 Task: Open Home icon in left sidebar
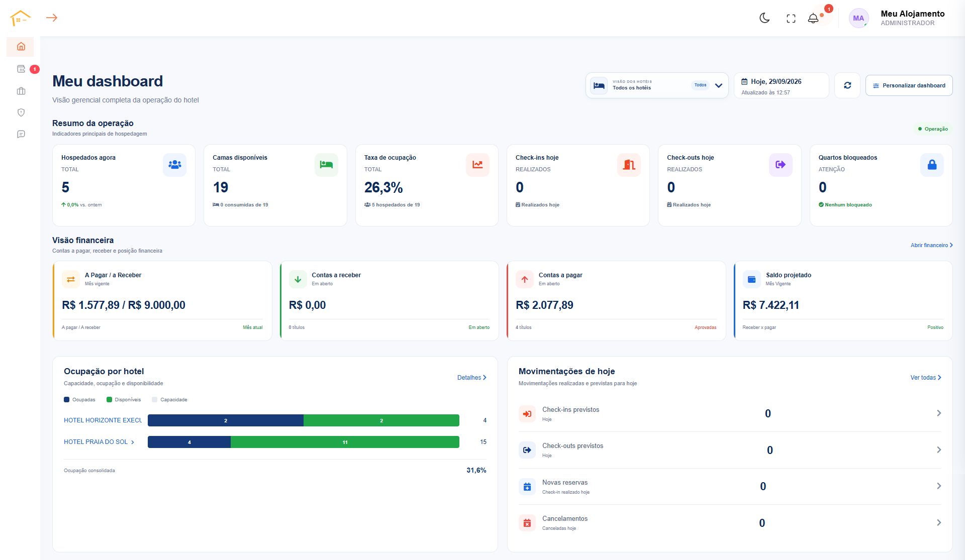click(21, 47)
